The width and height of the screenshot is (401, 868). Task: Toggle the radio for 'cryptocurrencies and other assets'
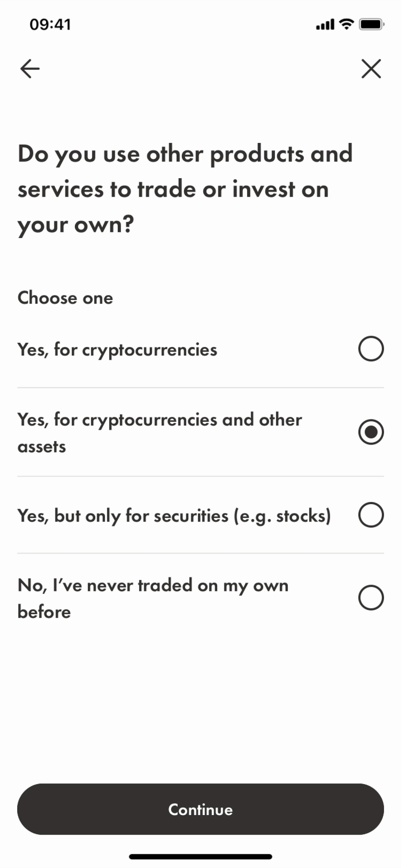click(371, 432)
